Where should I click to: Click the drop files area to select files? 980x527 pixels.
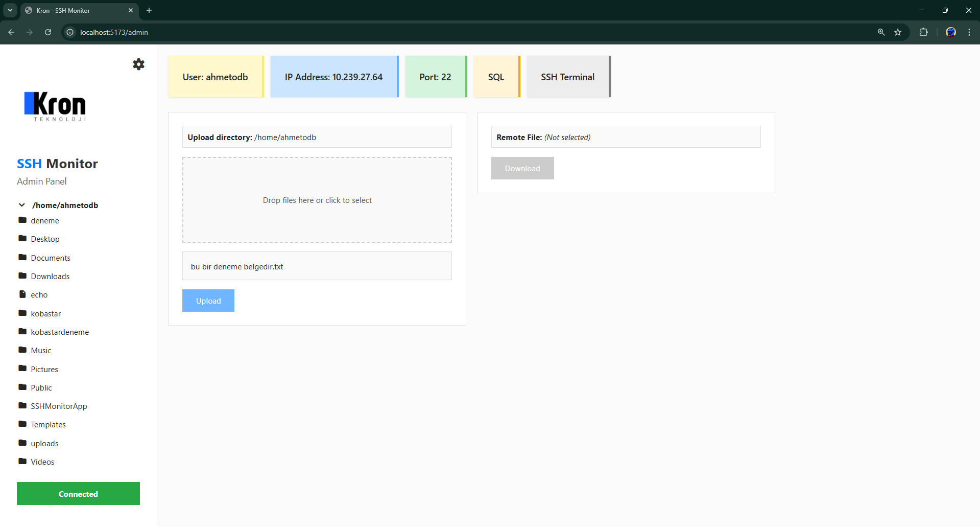(317, 200)
